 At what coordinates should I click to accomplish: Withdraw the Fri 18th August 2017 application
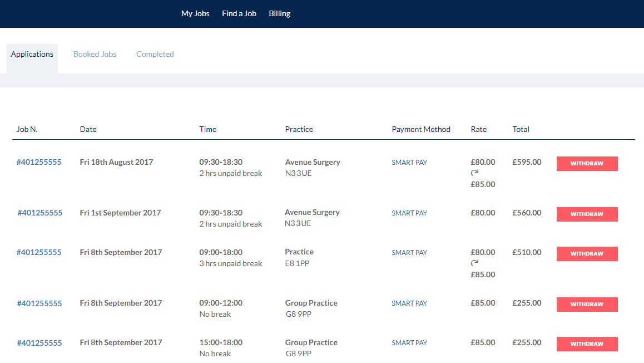587,164
